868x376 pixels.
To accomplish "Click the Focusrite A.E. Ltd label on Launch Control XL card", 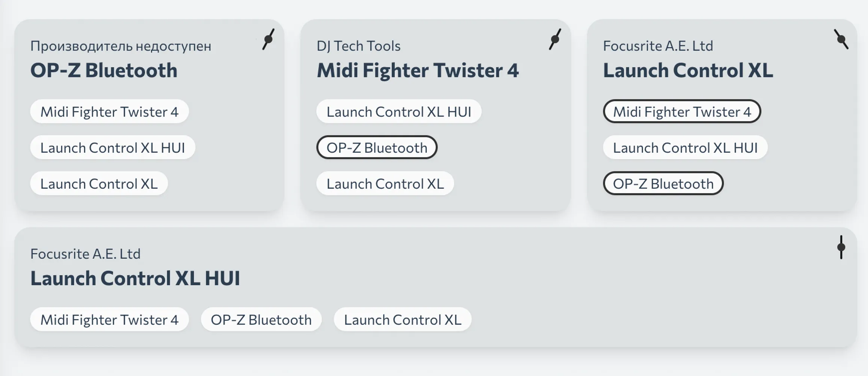I will click(658, 46).
